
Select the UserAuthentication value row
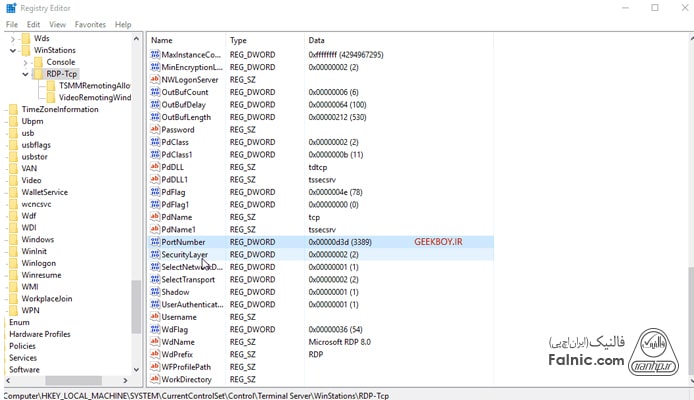[x=192, y=304]
